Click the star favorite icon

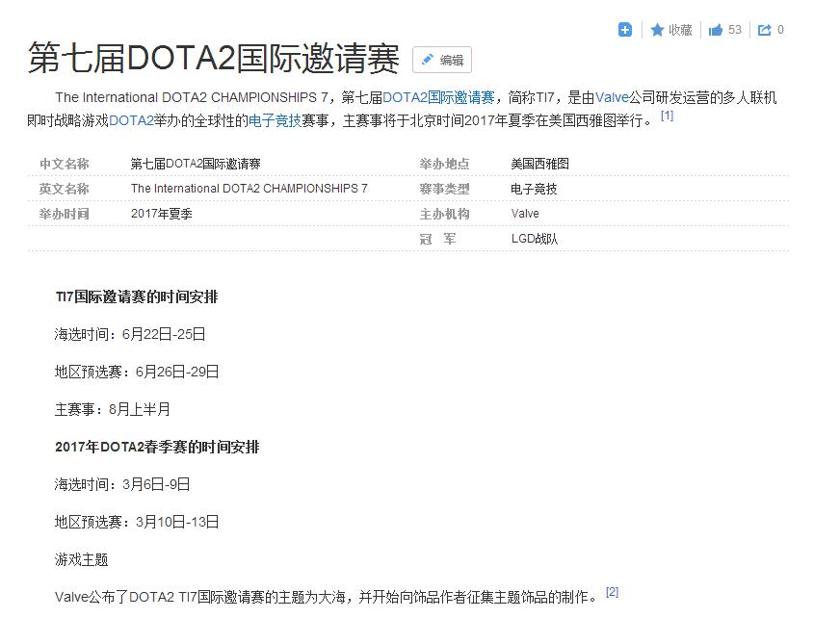(x=657, y=30)
